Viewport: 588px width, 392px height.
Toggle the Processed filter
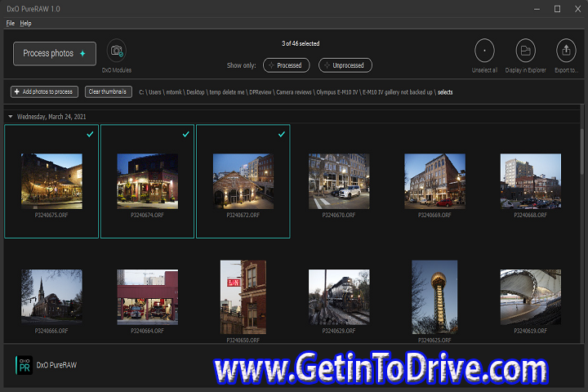tap(286, 65)
